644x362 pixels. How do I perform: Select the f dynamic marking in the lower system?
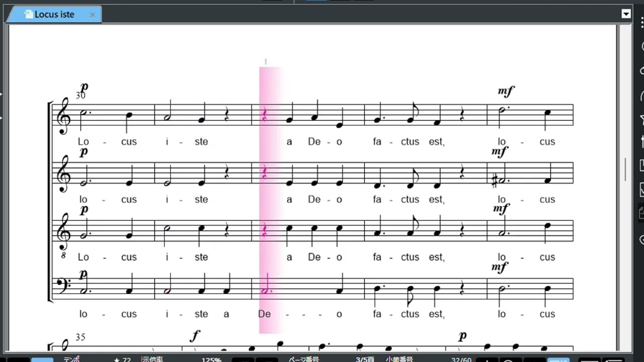click(195, 335)
